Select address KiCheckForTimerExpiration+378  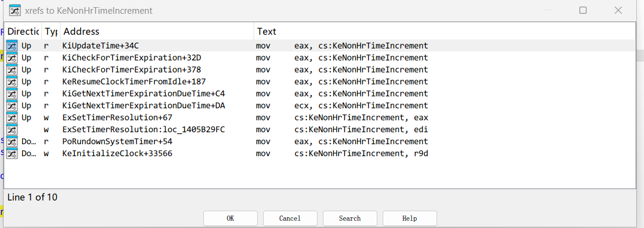pos(132,69)
